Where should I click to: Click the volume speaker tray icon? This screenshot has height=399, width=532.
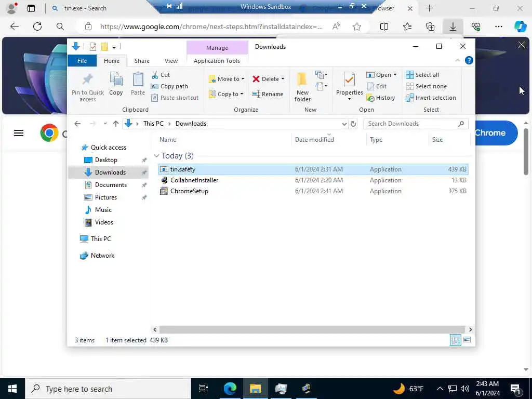[465, 389]
